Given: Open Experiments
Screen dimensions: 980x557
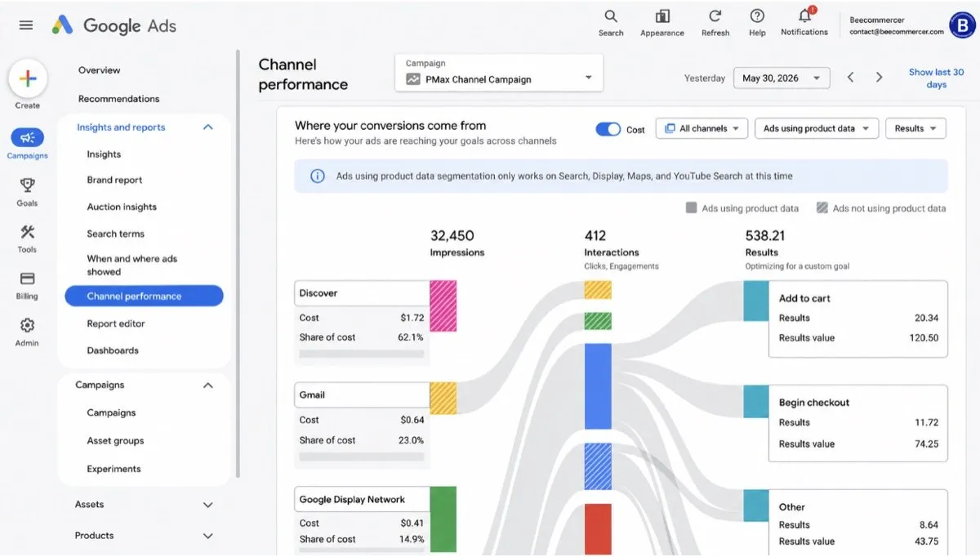Looking at the screenshot, I should click(x=114, y=470).
